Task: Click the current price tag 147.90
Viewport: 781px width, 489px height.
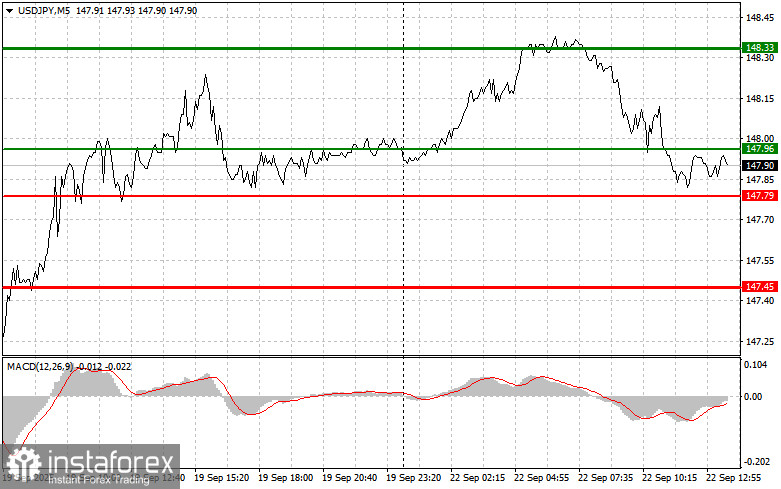Action: pyautogui.click(x=759, y=165)
